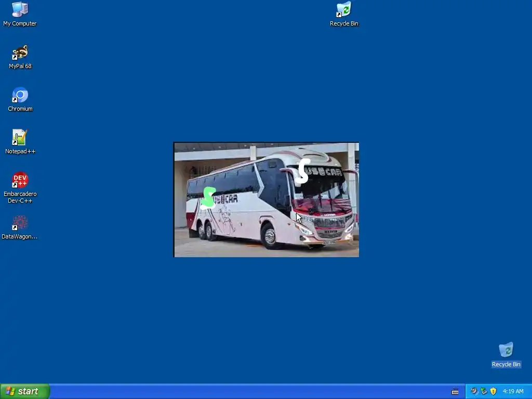Click the Safely Remove Hardware tray icon
This screenshot has width=532, height=399.
coord(484,391)
